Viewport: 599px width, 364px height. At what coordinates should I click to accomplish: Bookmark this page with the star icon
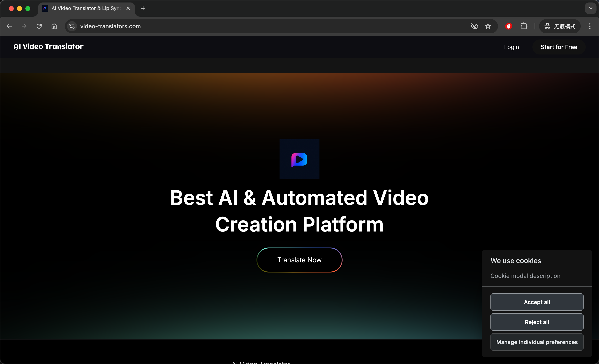[x=488, y=26]
